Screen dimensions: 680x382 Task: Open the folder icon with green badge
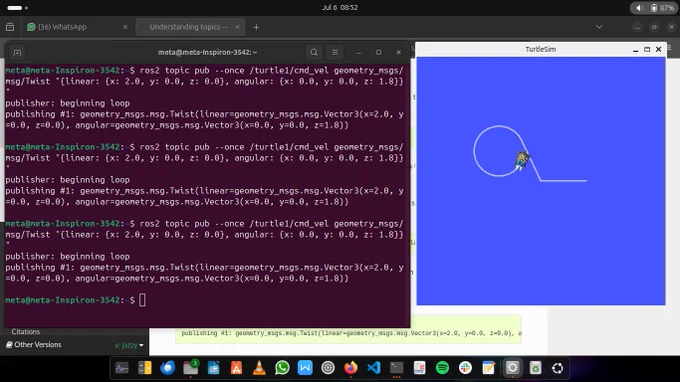191,368
